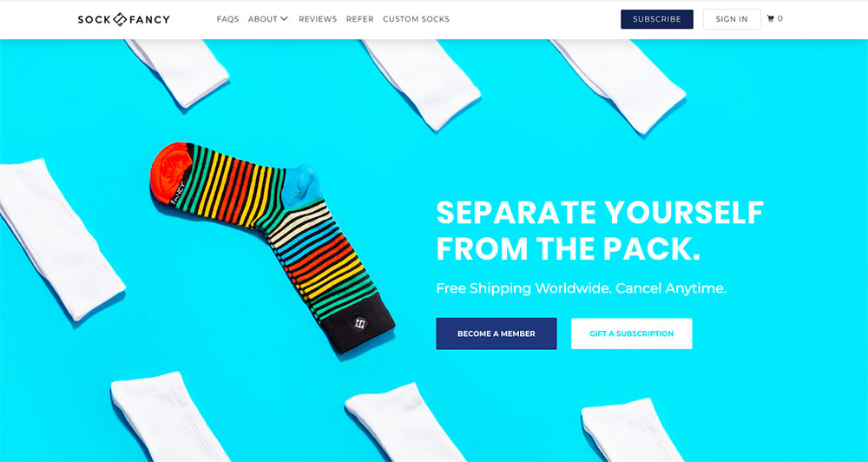Click the red toe of the striped sock
Screen dimensions: 868x462
tap(170, 173)
